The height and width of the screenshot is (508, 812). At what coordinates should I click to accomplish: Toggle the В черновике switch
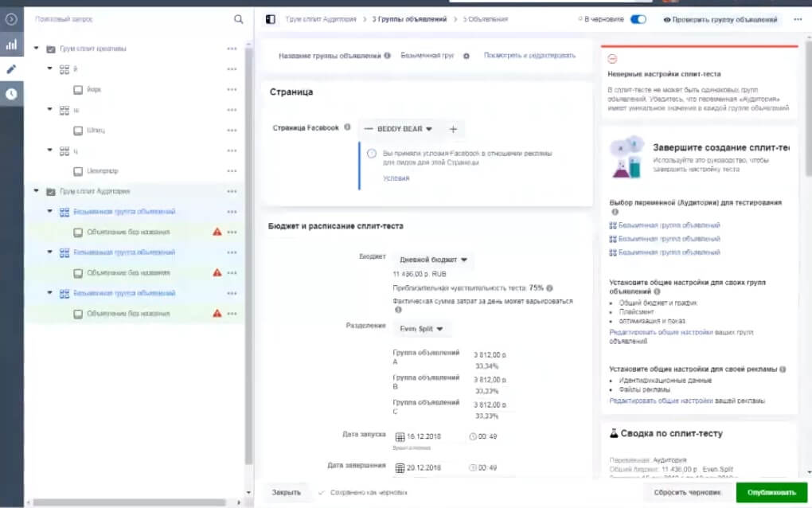pyautogui.click(x=638, y=19)
